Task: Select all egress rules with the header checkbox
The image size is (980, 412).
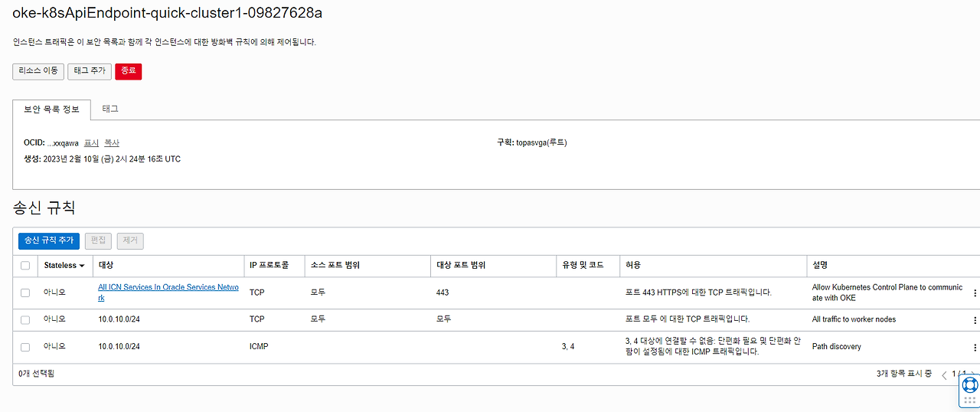Action: coord(25,266)
